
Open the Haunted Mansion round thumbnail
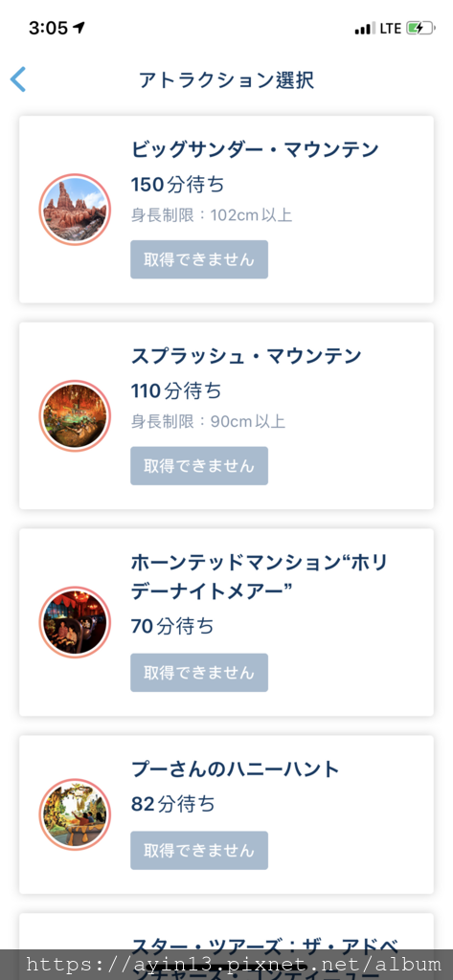tap(75, 622)
